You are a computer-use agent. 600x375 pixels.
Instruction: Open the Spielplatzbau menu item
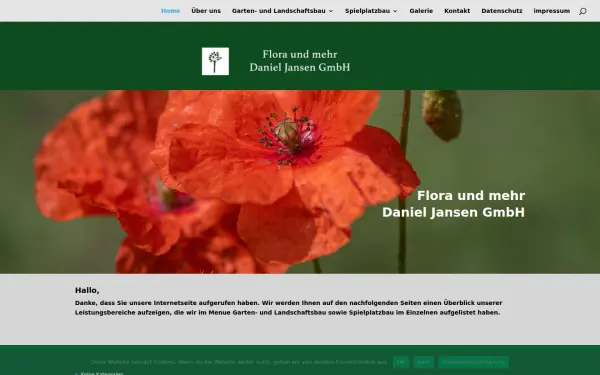367,11
